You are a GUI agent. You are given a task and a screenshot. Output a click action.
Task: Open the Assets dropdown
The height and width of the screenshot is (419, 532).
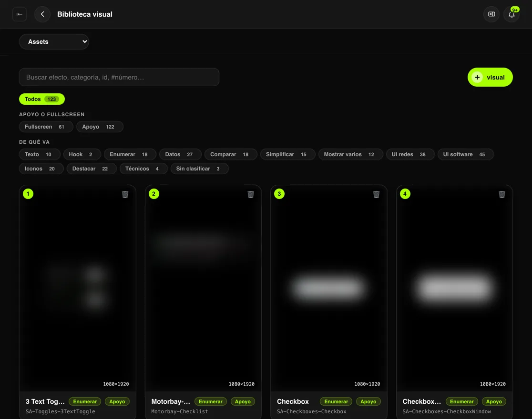[54, 42]
